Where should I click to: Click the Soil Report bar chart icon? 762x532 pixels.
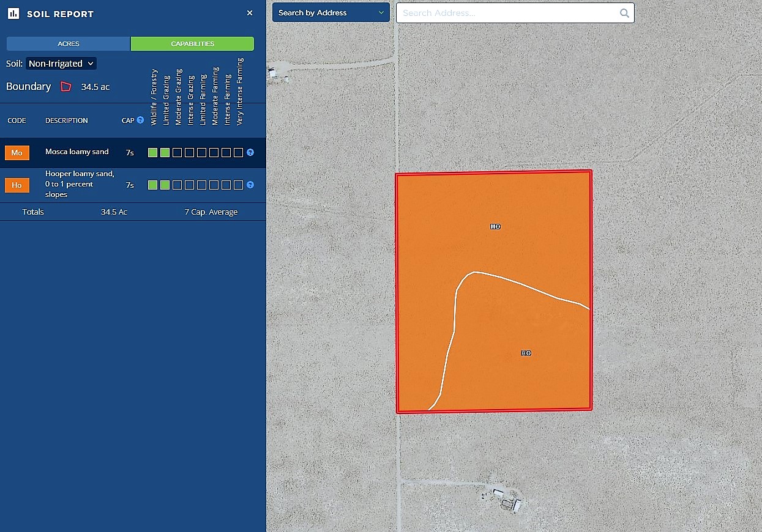(x=13, y=13)
